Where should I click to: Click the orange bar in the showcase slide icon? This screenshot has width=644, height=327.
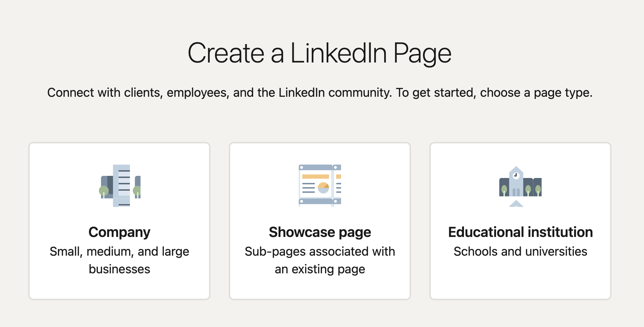click(315, 177)
